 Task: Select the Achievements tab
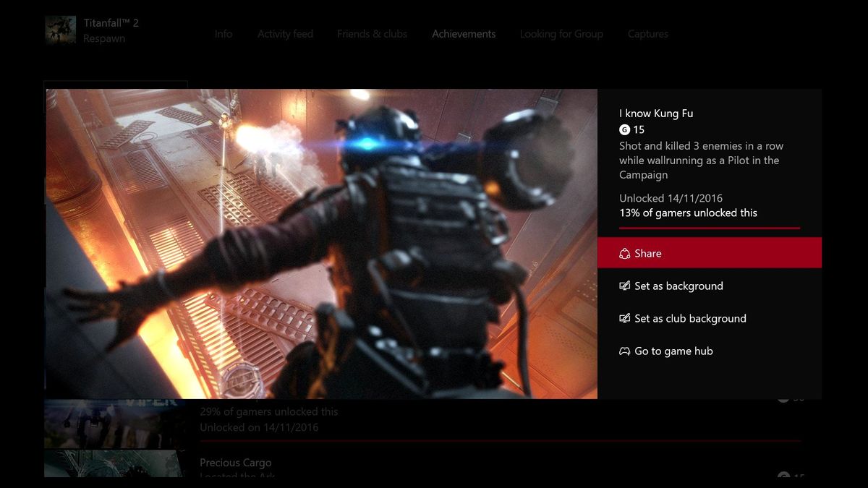(x=464, y=33)
